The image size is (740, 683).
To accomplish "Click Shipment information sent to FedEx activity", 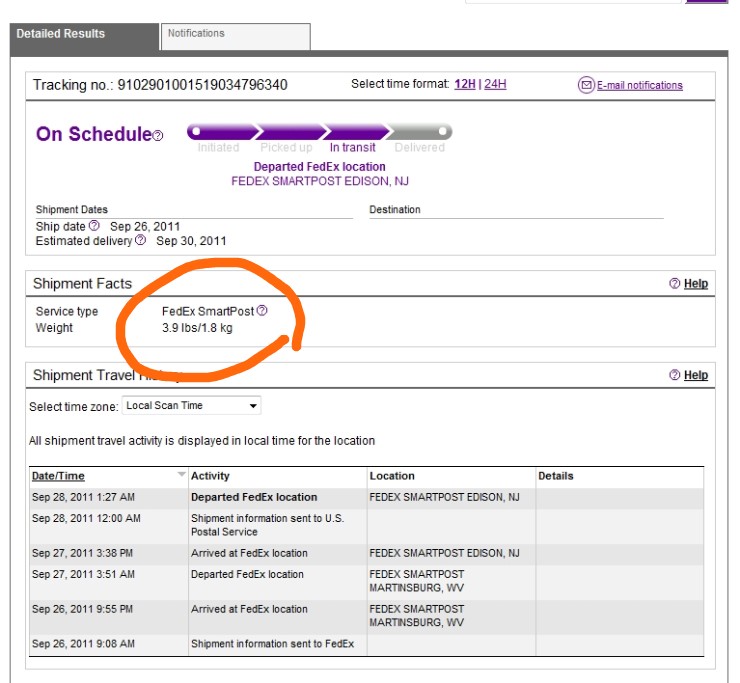I will coord(272,644).
